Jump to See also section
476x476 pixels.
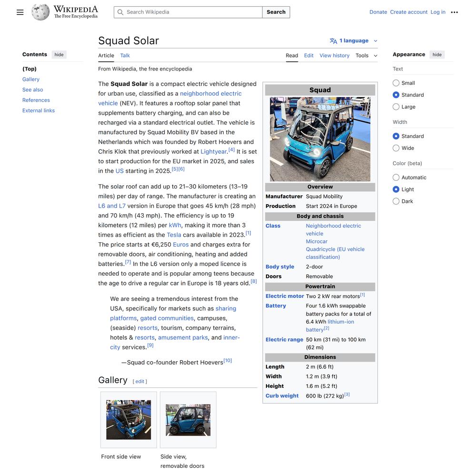[32, 89]
